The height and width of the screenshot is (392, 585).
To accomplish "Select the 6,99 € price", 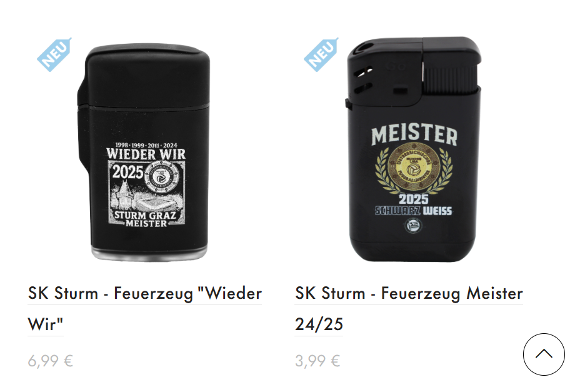I will (51, 361).
